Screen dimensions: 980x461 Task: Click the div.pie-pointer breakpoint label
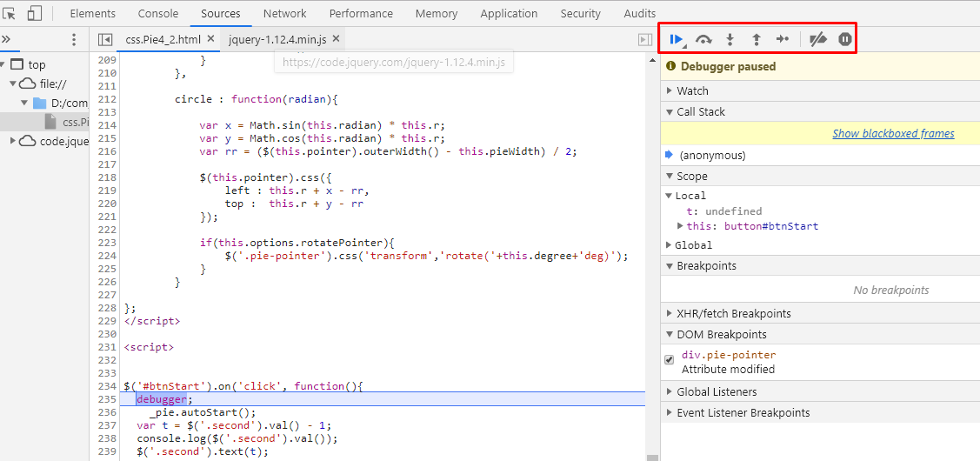[729, 355]
